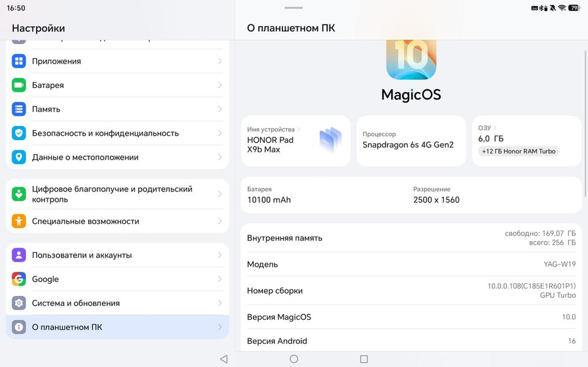
Task: Tap the Recents navigation square
Action: pyautogui.click(x=364, y=359)
